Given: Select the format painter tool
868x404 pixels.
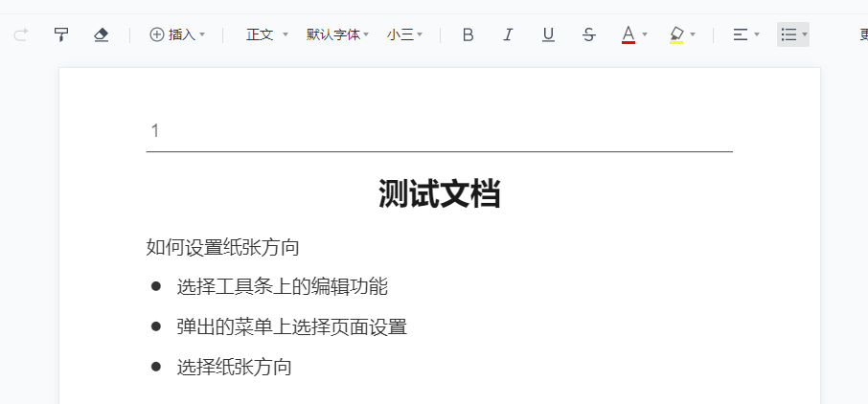Looking at the screenshot, I should coord(61,35).
